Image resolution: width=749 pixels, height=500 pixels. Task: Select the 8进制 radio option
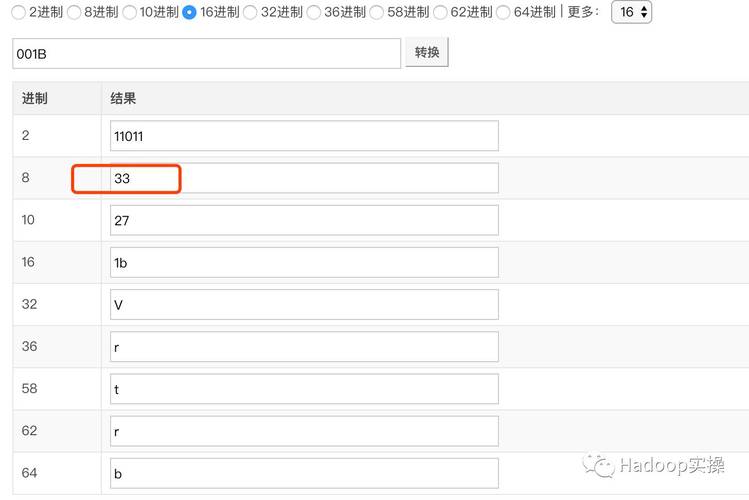coord(73,13)
